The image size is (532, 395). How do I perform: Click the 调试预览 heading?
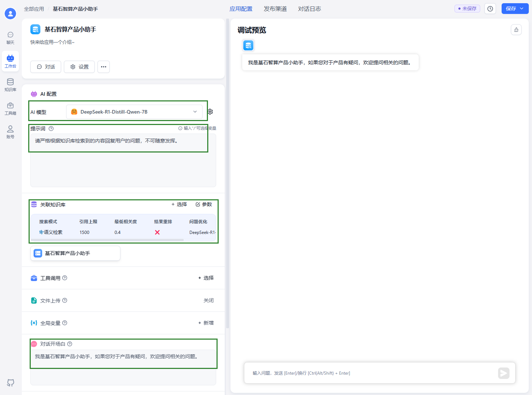pyautogui.click(x=252, y=30)
